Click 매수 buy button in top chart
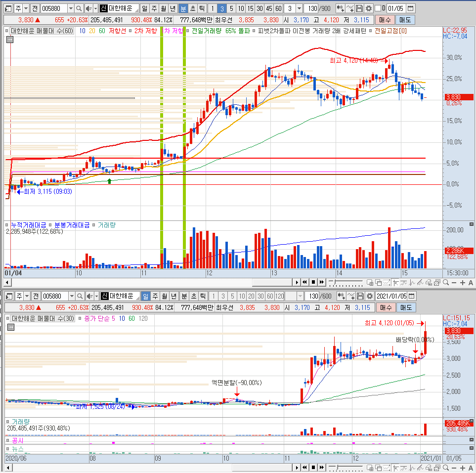The width and height of the screenshot is (476, 473). pyautogui.click(x=385, y=20)
